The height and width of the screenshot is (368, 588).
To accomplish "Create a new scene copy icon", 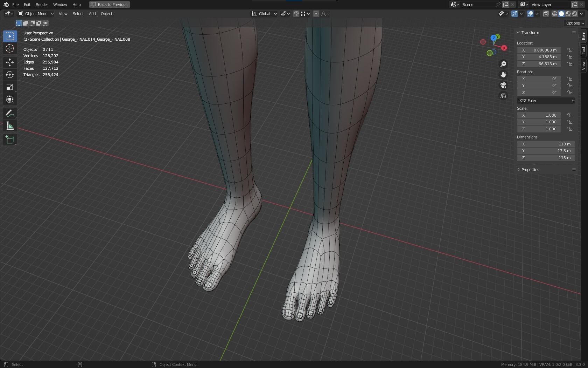I will 506,5.
